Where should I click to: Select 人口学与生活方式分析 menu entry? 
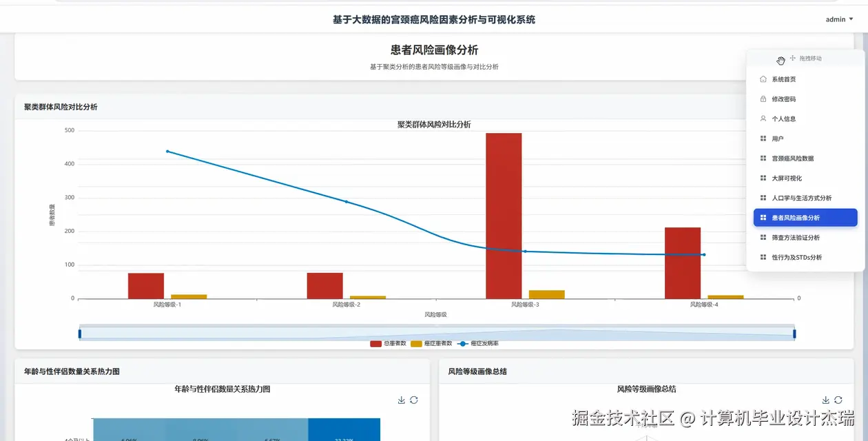[x=805, y=198]
